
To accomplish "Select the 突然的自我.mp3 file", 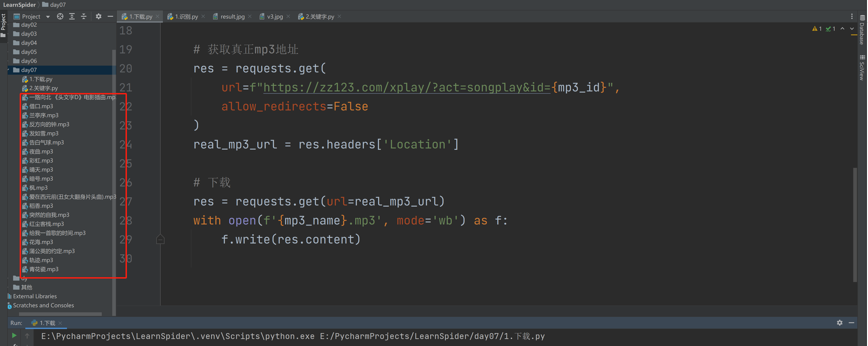I will (46, 215).
